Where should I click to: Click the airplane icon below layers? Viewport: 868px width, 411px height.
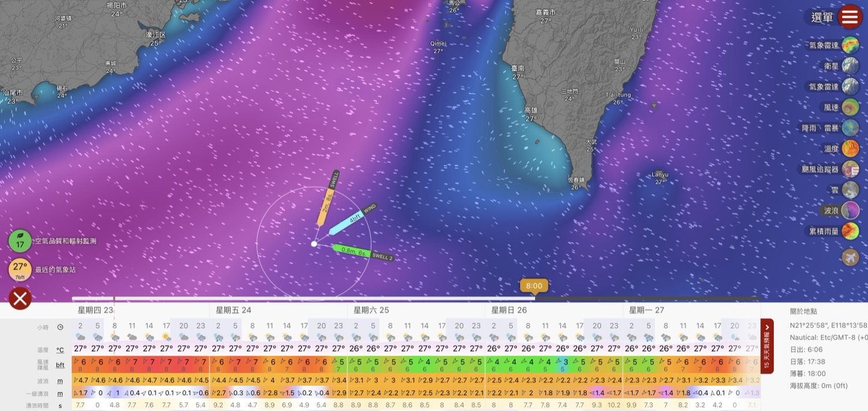click(x=850, y=257)
